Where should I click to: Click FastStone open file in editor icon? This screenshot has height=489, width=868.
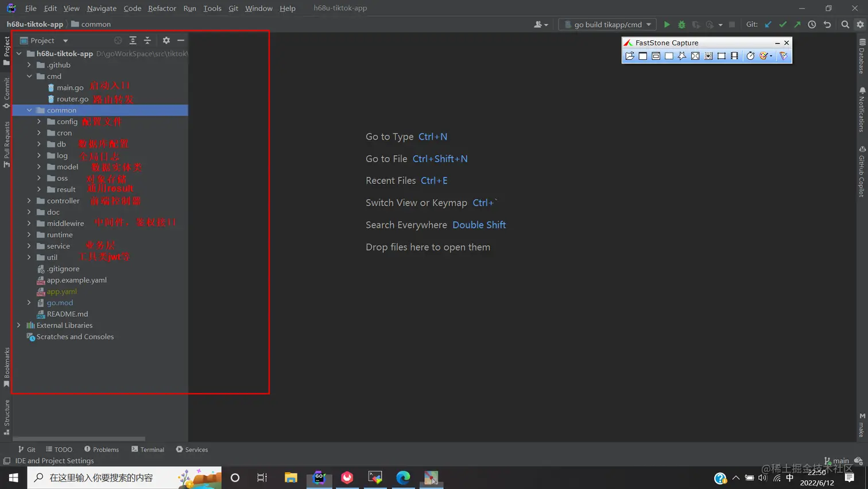tap(630, 56)
